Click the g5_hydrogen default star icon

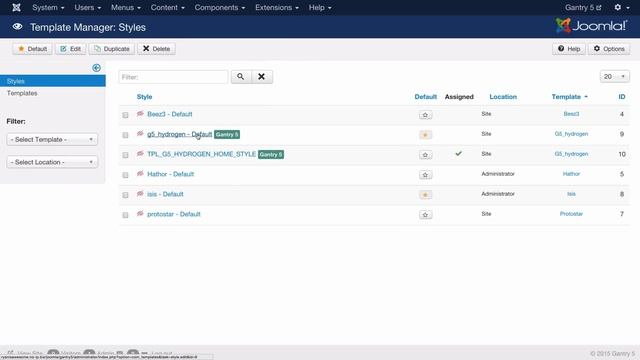click(x=425, y=135)
